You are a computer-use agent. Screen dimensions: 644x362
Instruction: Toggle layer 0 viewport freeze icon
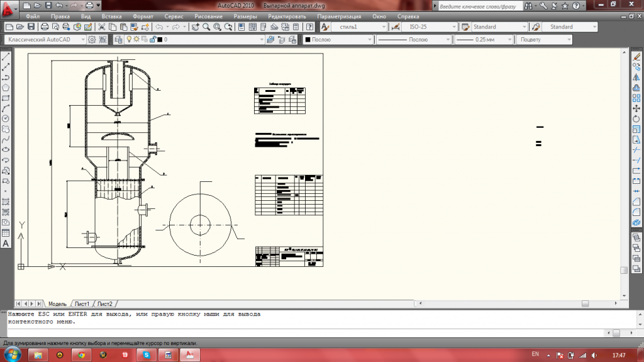tap(144, 39)
